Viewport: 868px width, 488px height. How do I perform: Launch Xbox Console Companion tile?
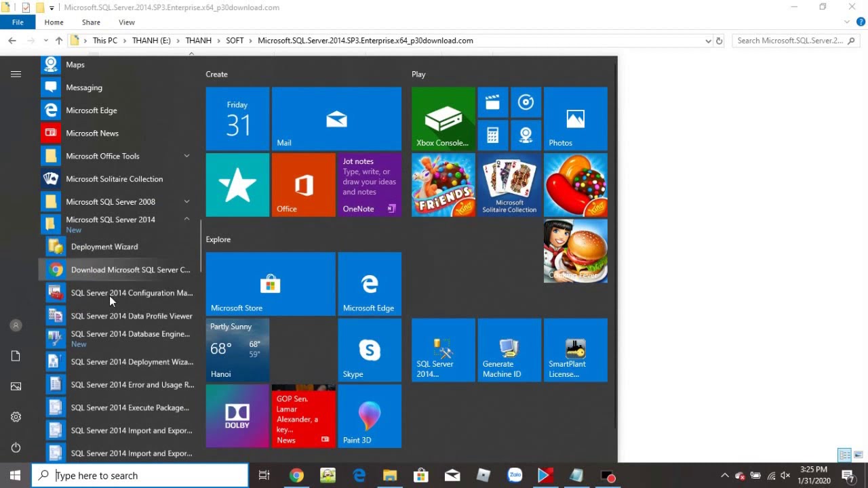[x=443, y=119]
